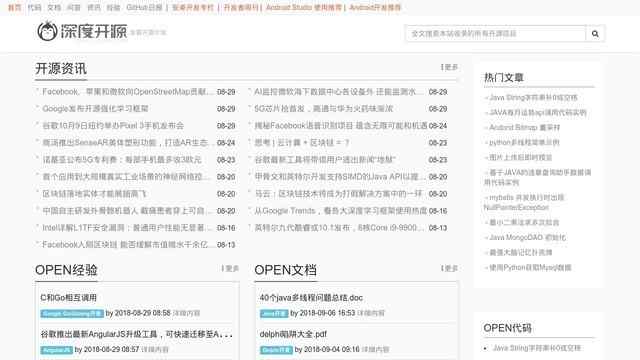Open the Intel详解L1TF安全漏洞 news item
The height and width of the screenshot is (360, 640).
point(127,228)
